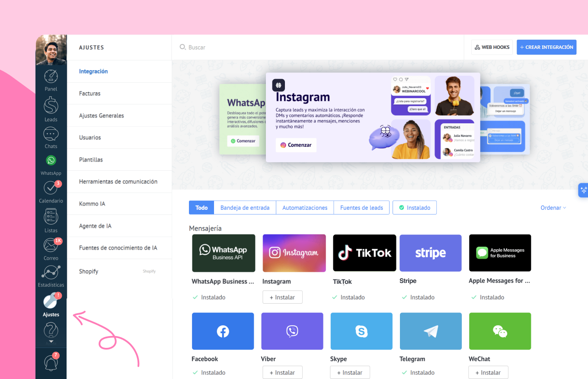Open the WhatsApp sidebar icon
Screen dimensions: 588x379
click(x=51, y=161)
